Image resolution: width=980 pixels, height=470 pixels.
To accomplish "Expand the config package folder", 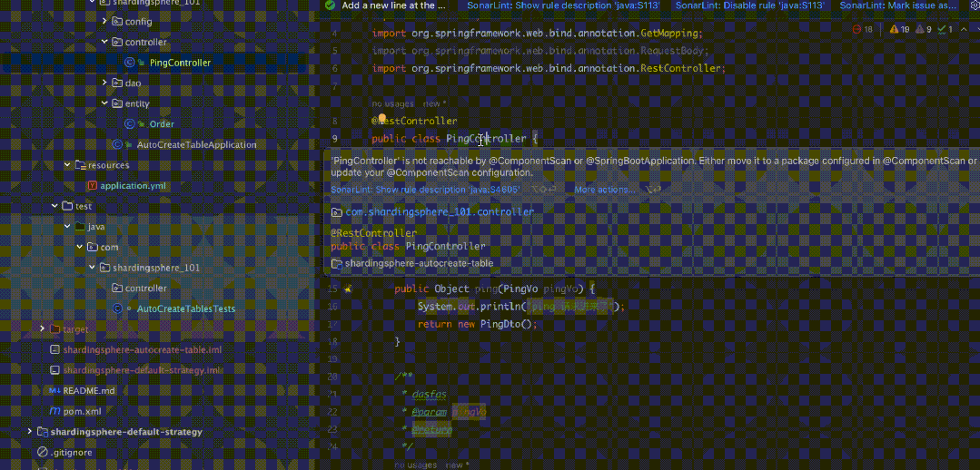I will click(104, 21).
